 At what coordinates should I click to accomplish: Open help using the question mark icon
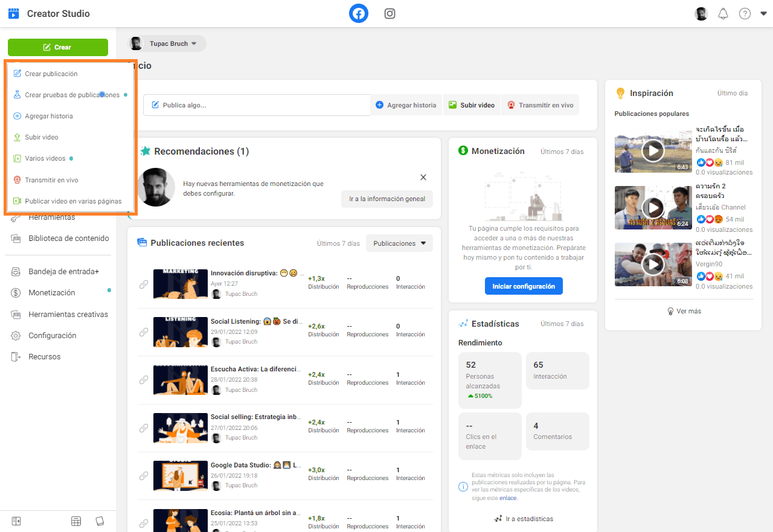pyautogui.click(x=745, y=13)
